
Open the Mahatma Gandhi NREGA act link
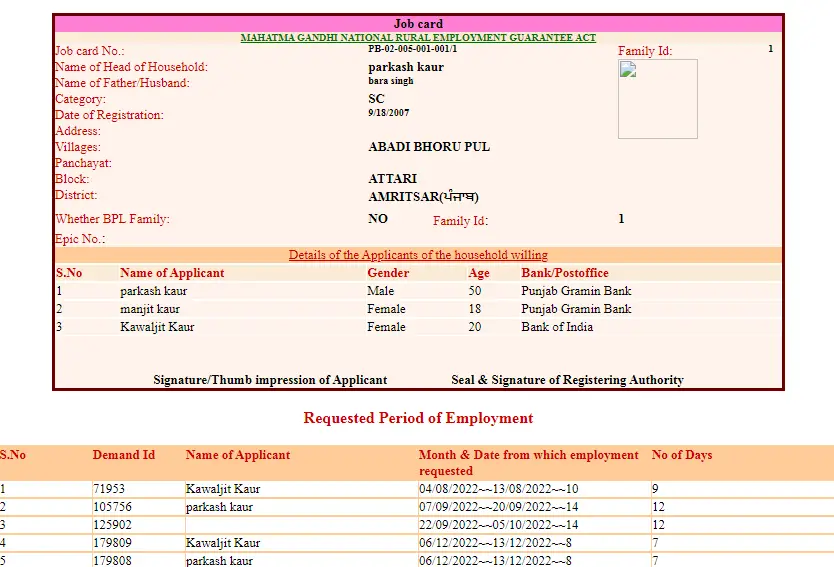point(418,38)
